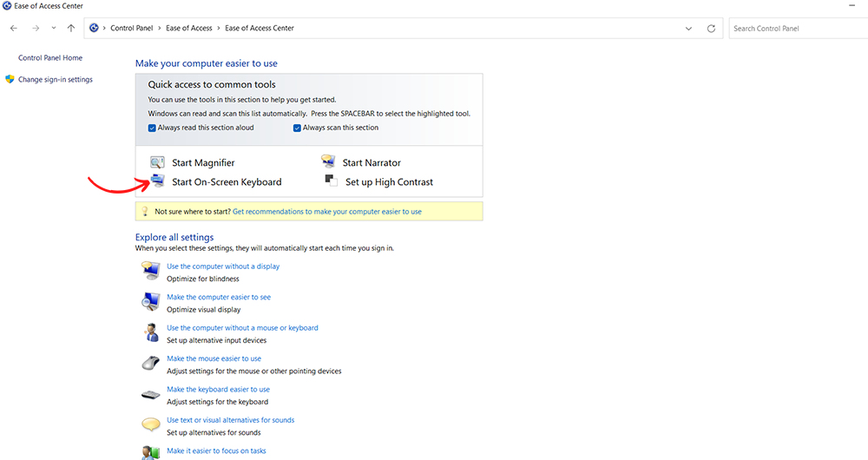The height and width of the screenshot is (460, 868).
Task: Select Ease of Access in the breadcrumb
Action: (188, 29)
